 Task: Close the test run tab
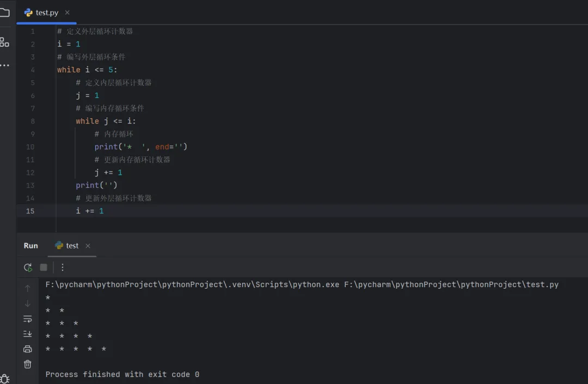pyautogui.click(x=88, y=246)
